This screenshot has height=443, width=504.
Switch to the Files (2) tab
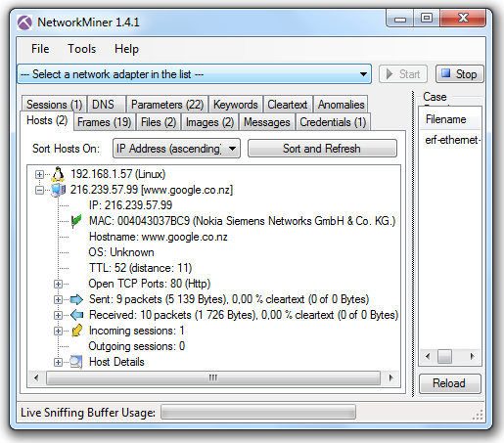tap(159, 122)
